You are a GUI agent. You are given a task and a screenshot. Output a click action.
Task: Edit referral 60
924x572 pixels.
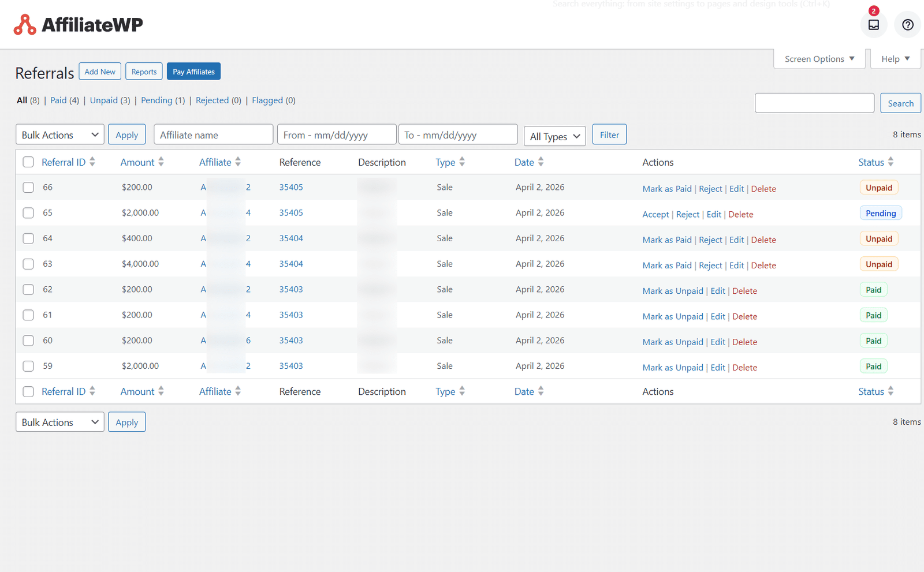718,342
